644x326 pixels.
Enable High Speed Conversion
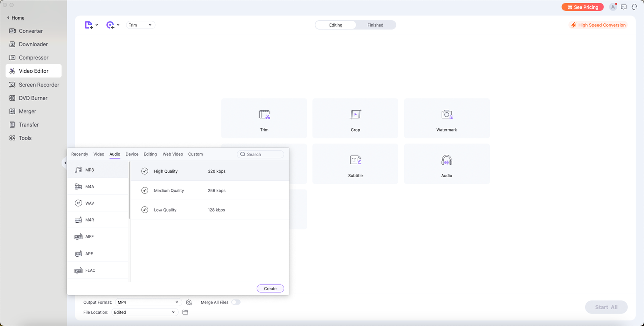[x=598, y=25]
